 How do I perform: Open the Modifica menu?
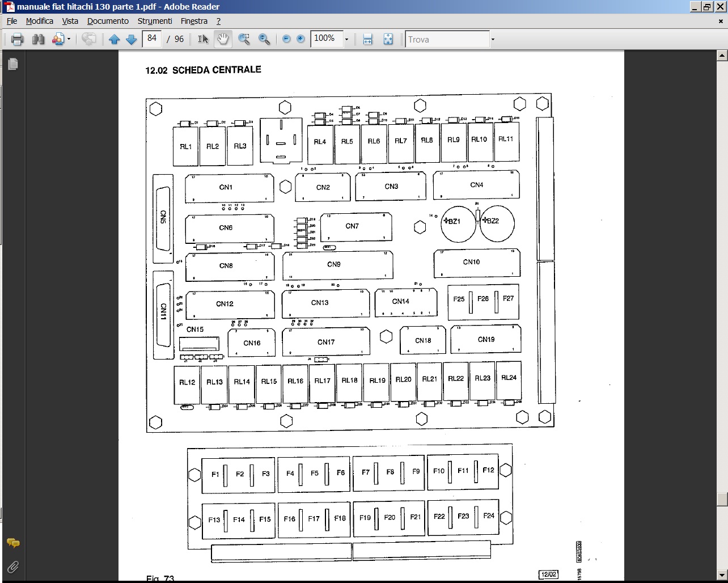click(39, 21)
